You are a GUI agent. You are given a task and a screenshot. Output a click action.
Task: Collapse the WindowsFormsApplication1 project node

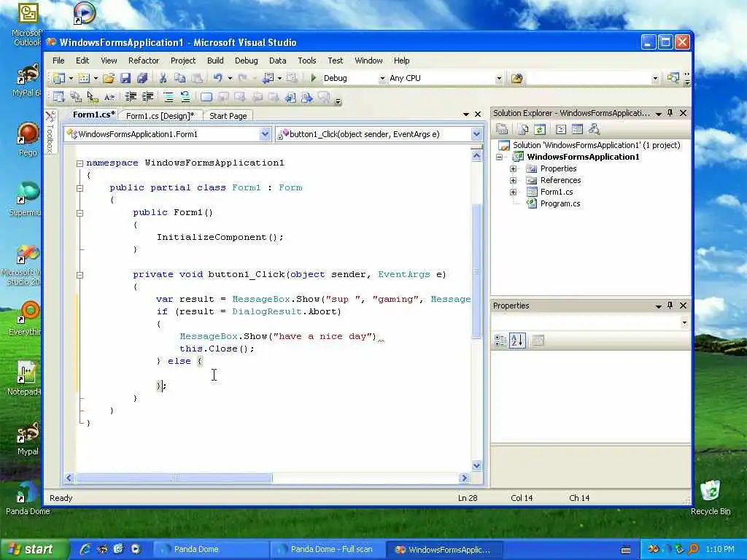point(499,157)
